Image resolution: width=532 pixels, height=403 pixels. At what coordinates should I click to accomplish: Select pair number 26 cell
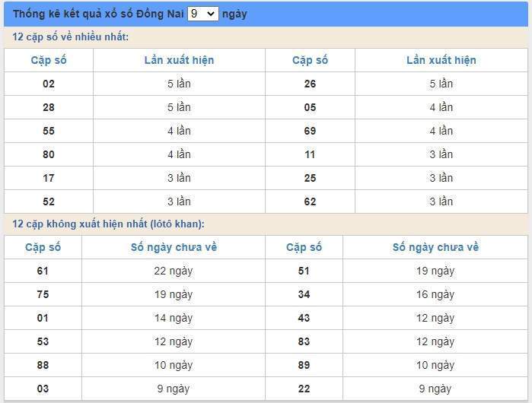[310, 84]
